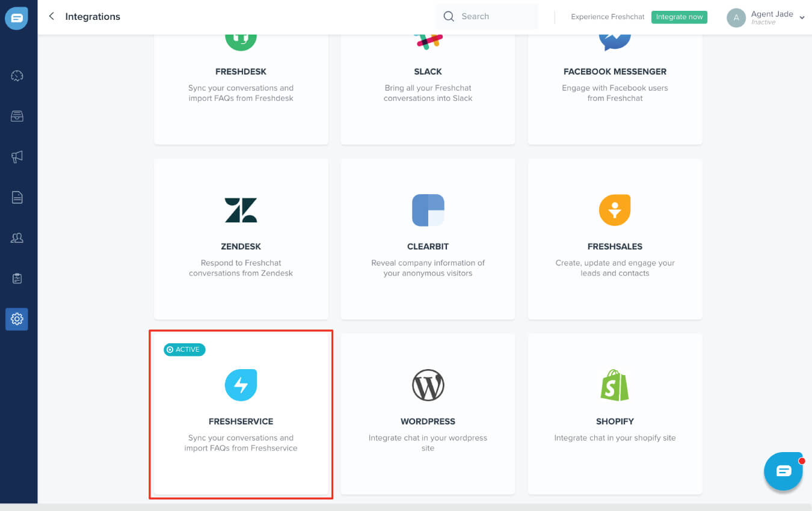Click the Agent Jade name label
The image size is (812, 511).
(x=772, y=14)
